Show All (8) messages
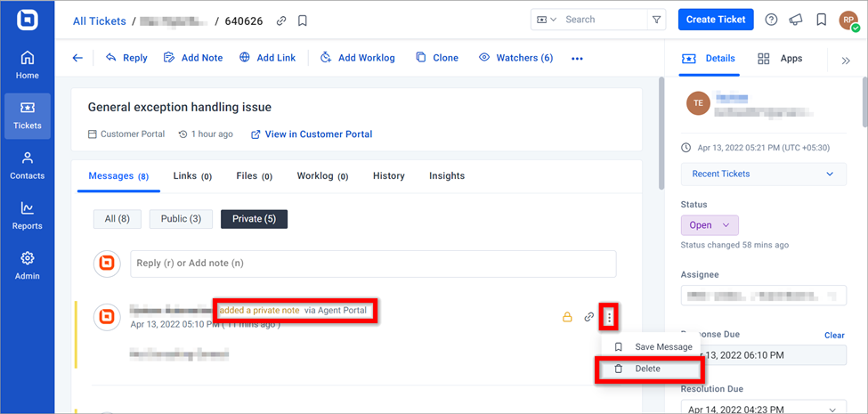This screenshot has height=414, width=868. pyautogui.click(x=118, y=219)
